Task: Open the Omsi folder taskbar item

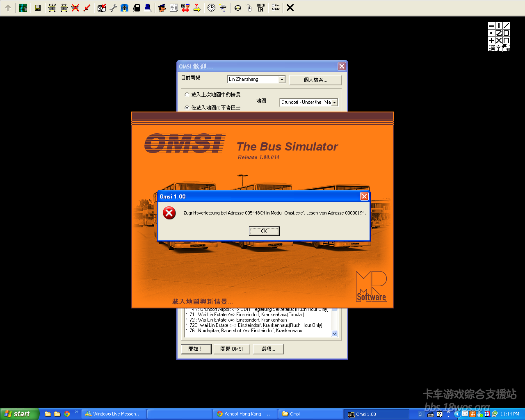Action: coord(310,414)
